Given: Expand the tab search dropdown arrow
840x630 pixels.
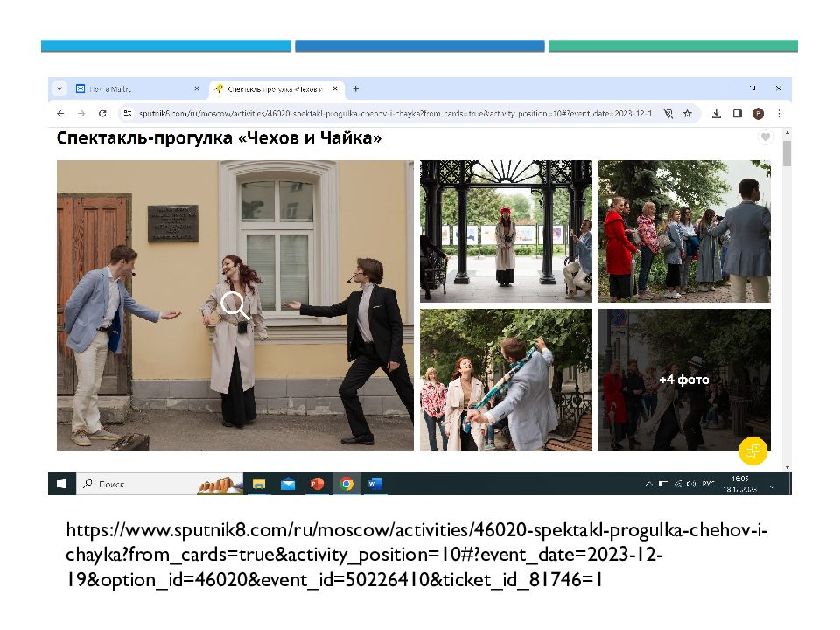Looking at the screenshot, I should (59, 89).
